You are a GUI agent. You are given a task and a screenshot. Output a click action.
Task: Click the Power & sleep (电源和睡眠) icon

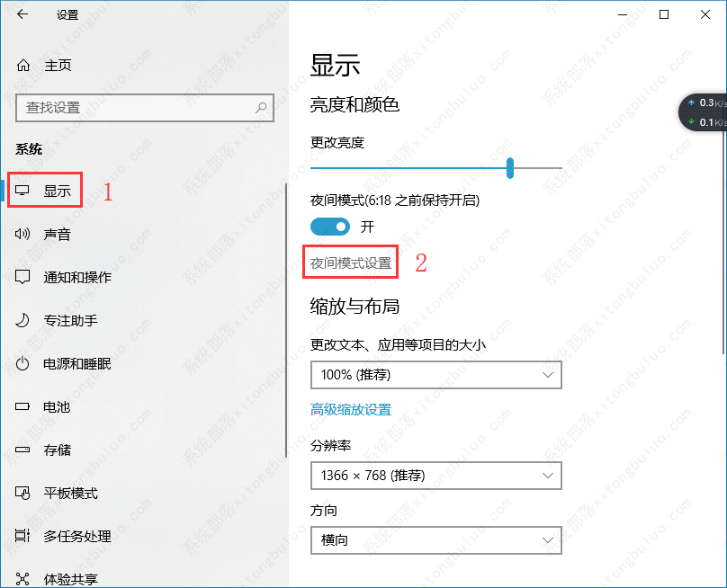pyautogui.click(x=23, y=364)
